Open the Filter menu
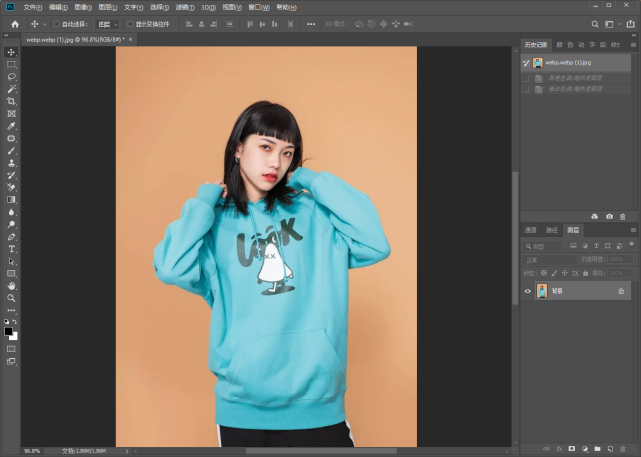The height and width of the screenshot is (457, 641). tap(185, 7)
